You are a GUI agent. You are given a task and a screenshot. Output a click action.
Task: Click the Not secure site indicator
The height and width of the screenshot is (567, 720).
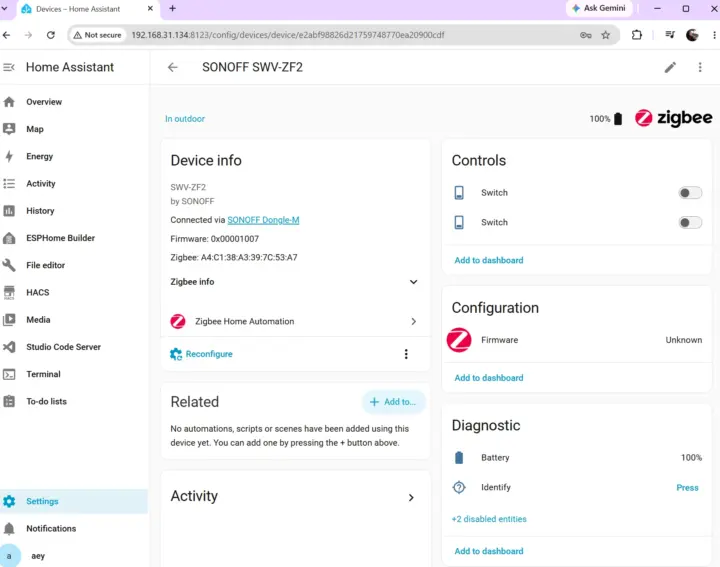[x=97, y=35]
